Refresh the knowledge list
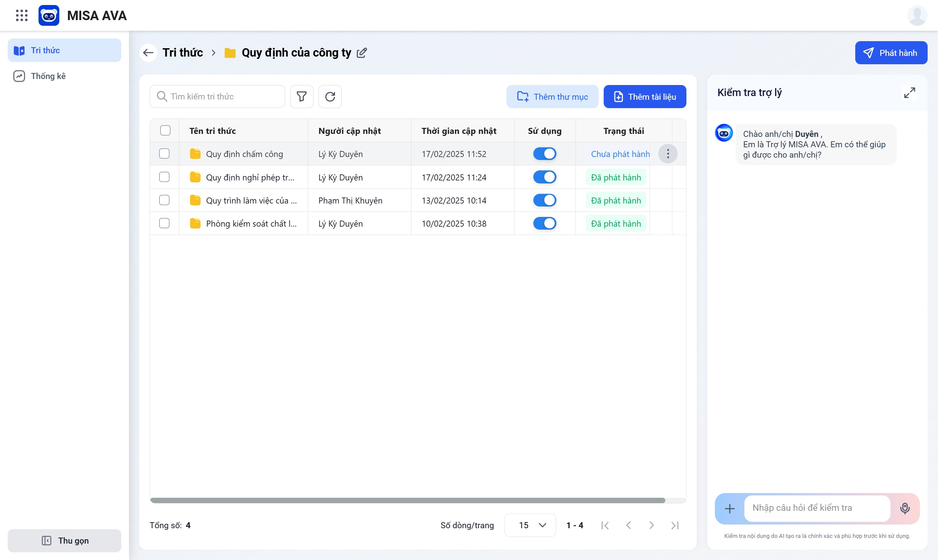Screen dimensions: 938x560 coord(330,97)
